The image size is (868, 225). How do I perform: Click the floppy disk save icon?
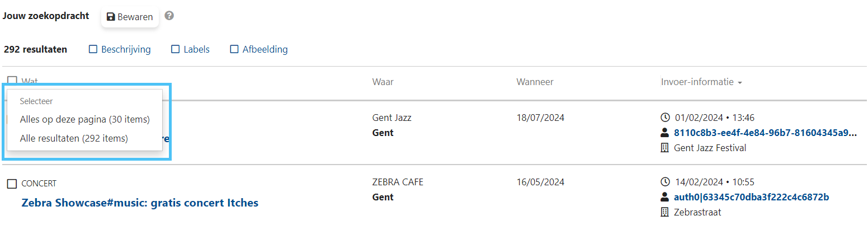tap(111, 17)
